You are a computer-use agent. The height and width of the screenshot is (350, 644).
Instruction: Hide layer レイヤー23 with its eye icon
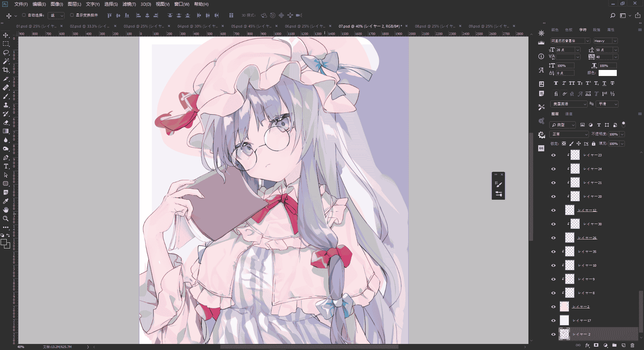click(x=553, y=155)
